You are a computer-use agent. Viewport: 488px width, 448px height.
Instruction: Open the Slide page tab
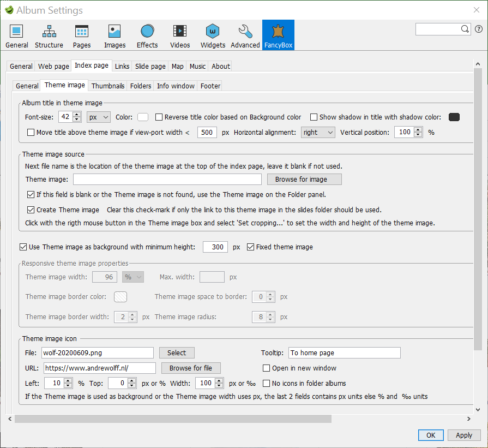pyautogui.click(x=150, y=66)
